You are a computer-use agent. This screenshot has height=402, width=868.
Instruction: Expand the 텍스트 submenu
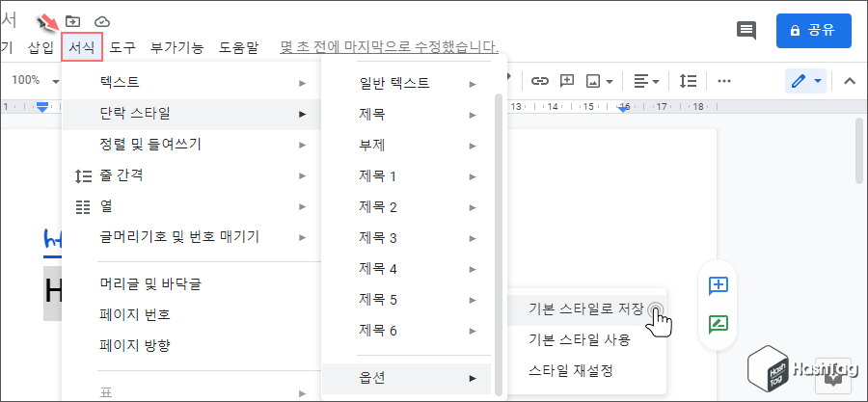[x=192, y=84]
